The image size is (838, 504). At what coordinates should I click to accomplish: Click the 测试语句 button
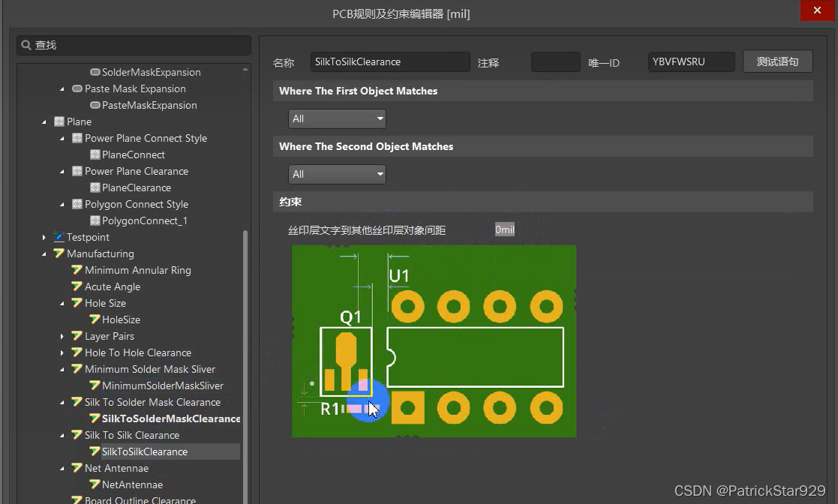pos(778,61)
